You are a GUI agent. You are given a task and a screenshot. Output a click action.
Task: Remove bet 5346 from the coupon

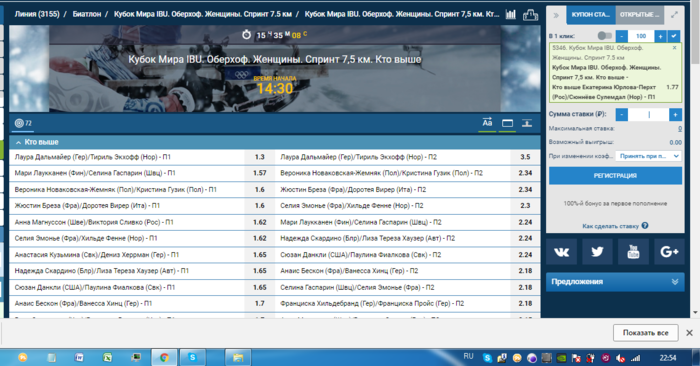675,47
